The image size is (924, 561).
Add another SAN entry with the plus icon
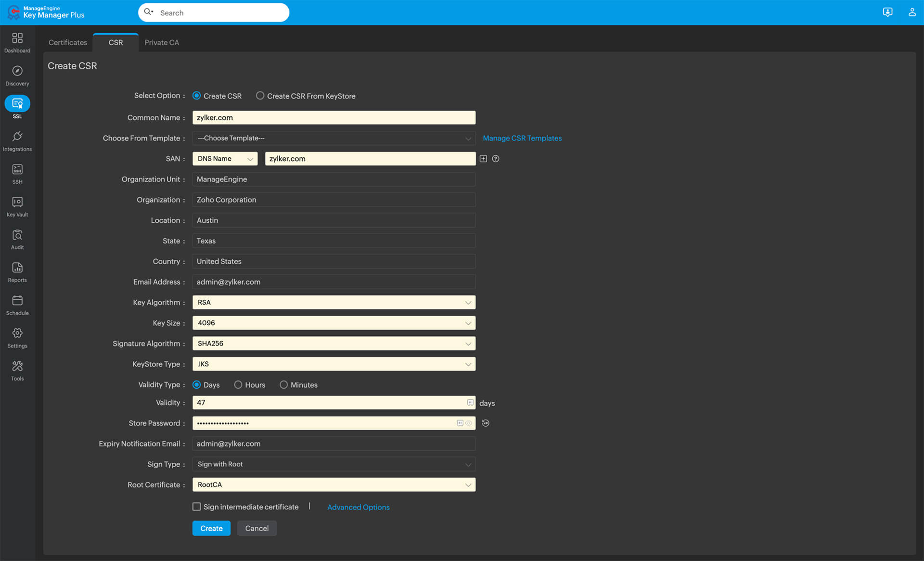[x=483, y=158]
